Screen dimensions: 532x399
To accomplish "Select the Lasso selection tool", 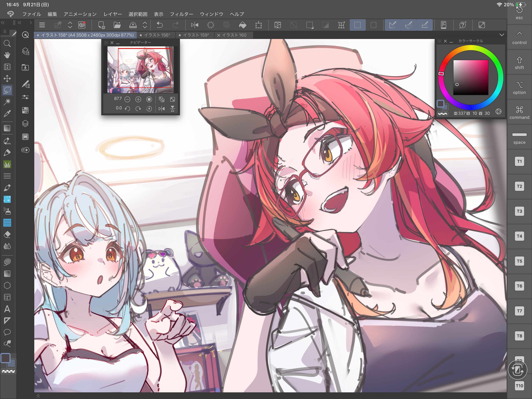I will pyautogui.click(x=7, y=90).
